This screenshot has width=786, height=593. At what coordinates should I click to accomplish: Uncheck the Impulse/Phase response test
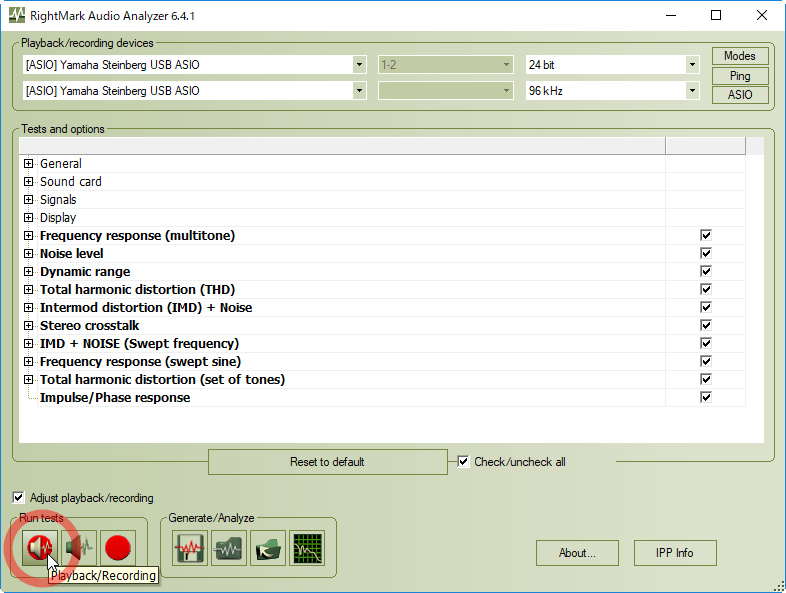(x=706, y=398)
